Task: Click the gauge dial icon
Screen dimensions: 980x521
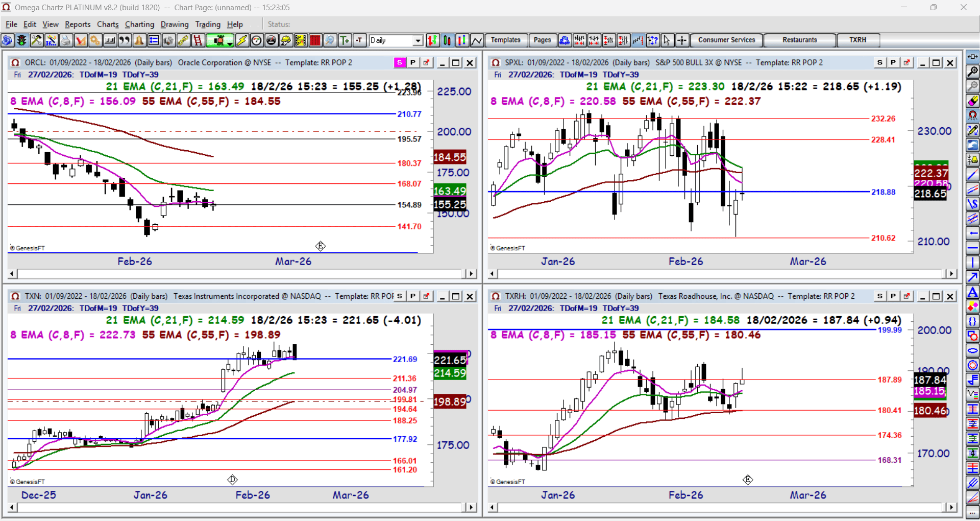Action: click(x=257, y=40)
